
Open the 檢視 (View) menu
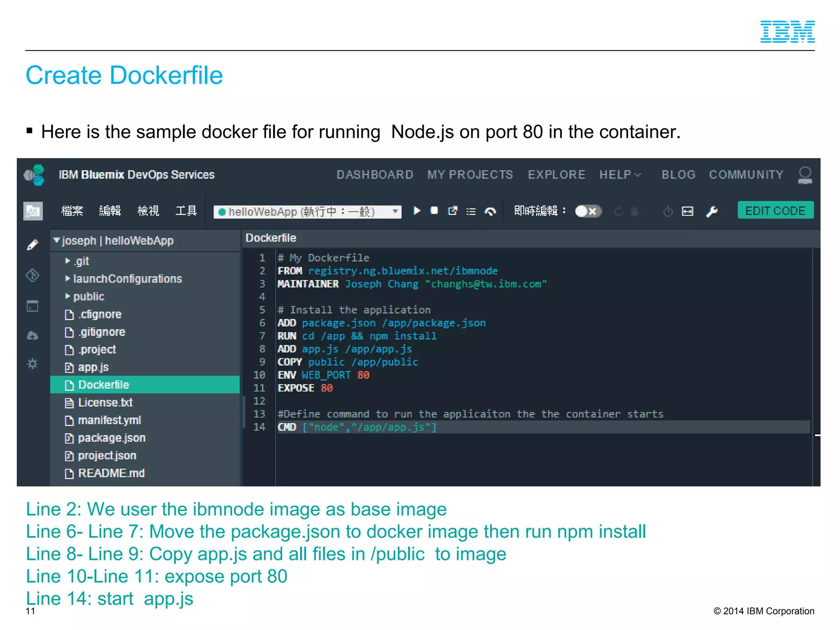point(148,211)
